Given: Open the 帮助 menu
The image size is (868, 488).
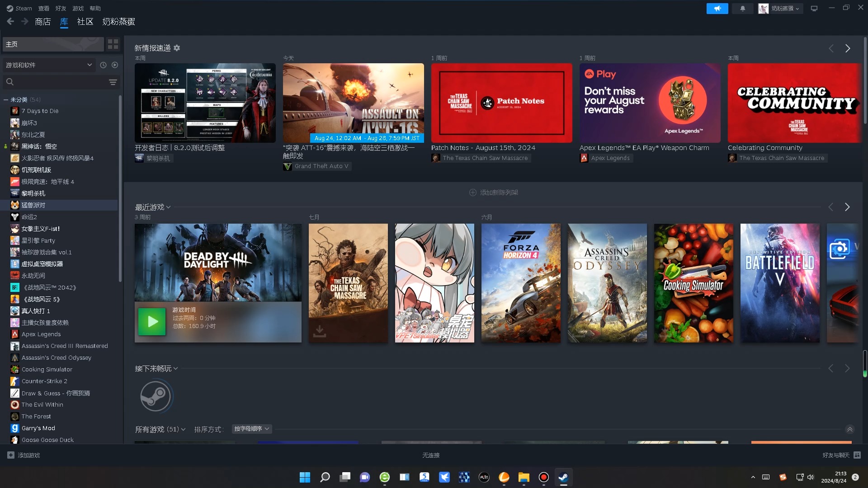Looking at the screenshot, I should [95, 8].
